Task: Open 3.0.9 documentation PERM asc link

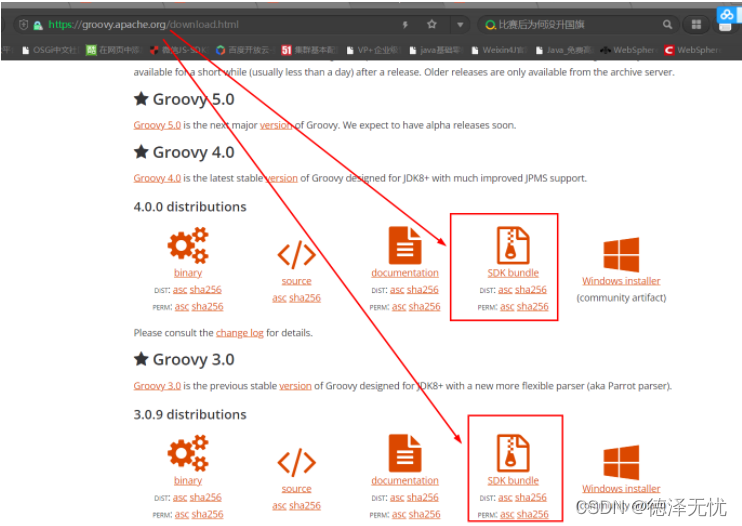Action: click(399, 514)
